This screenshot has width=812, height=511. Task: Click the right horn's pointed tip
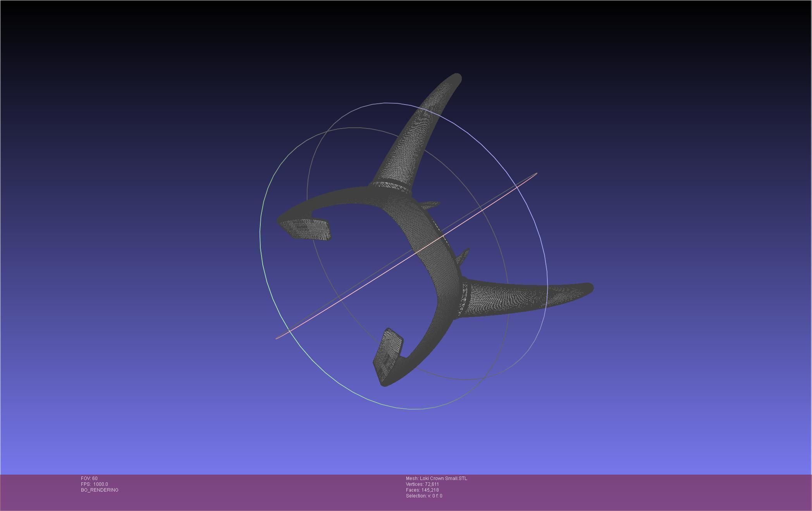pos(589,288)
